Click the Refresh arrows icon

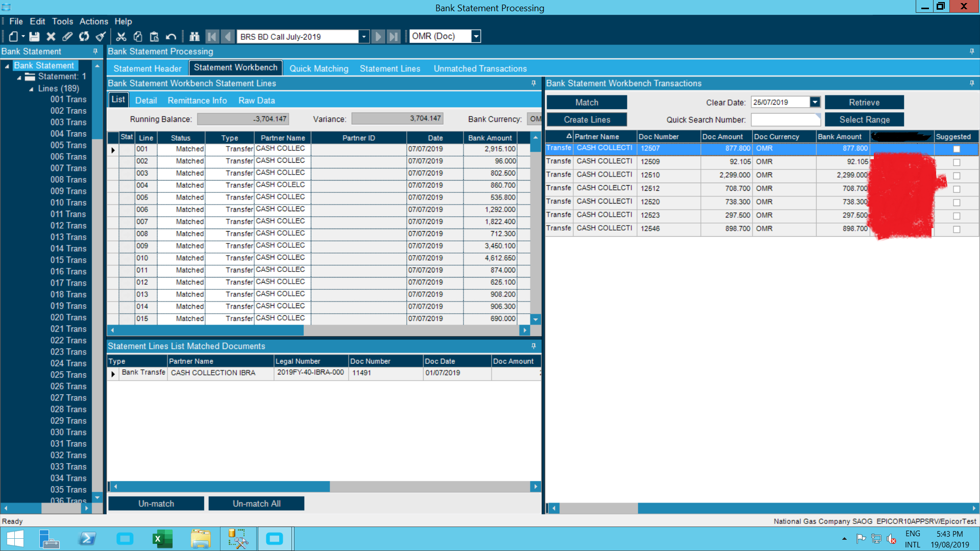84,36
